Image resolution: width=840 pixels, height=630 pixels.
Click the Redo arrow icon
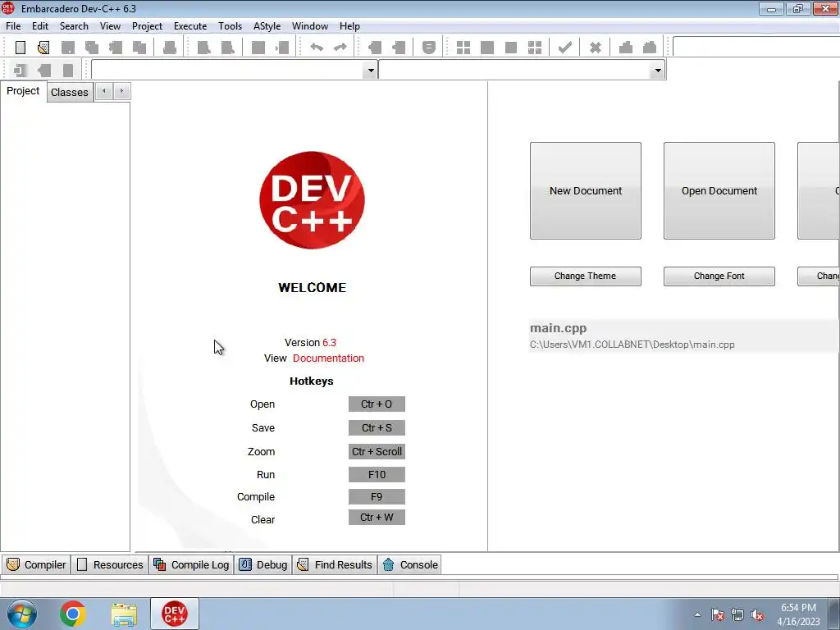pyautogui.click(x=340, y=48)
